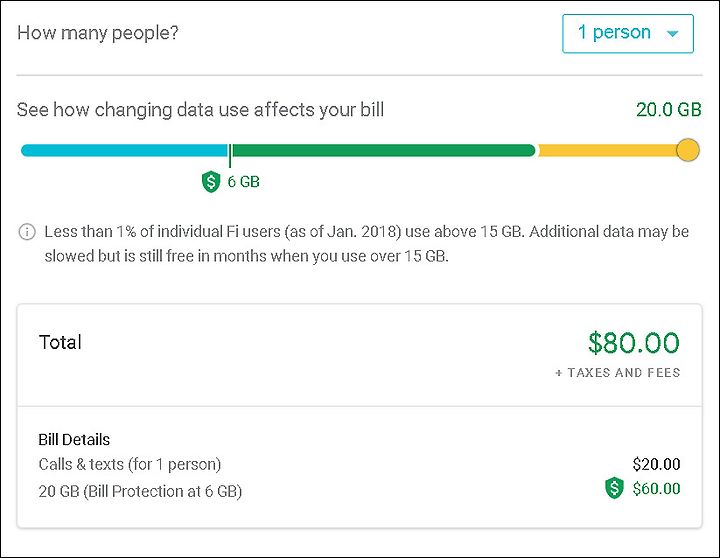
Task: Click the info icon next to usage note
Action: click(x=27, y=231)
